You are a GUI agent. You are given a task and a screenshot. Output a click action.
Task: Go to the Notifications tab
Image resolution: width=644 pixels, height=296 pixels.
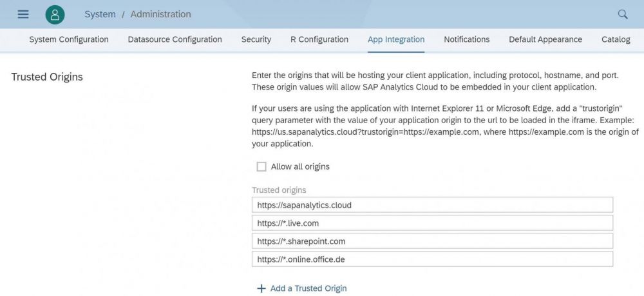[x=466, y=39]
